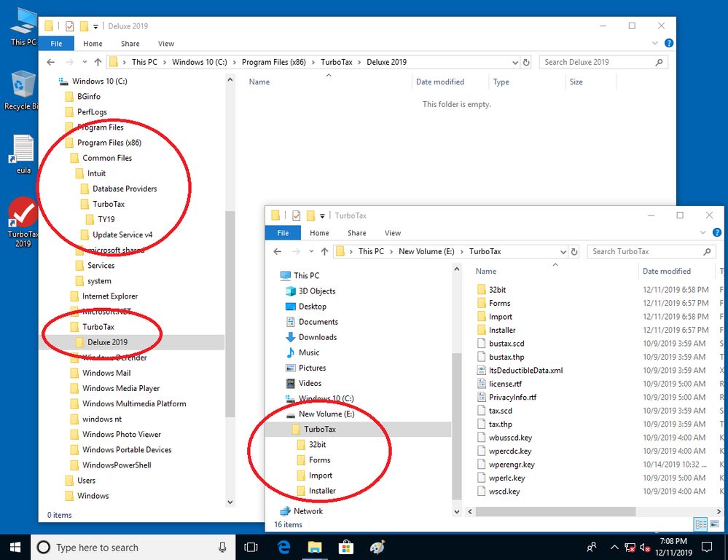728x560 pixels.
Task: Click Properties quick access icon in TurboTax window
Action: tap(296, 216)
